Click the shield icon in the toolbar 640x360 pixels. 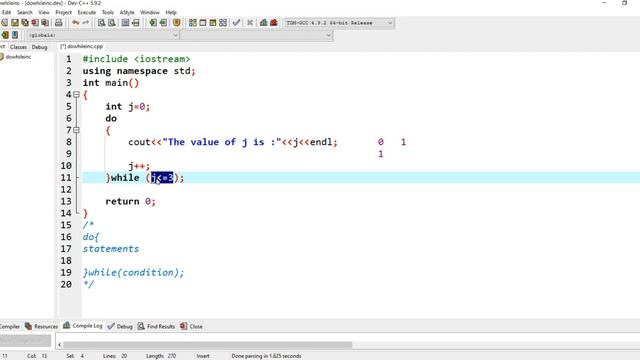(x=176, y=23)
